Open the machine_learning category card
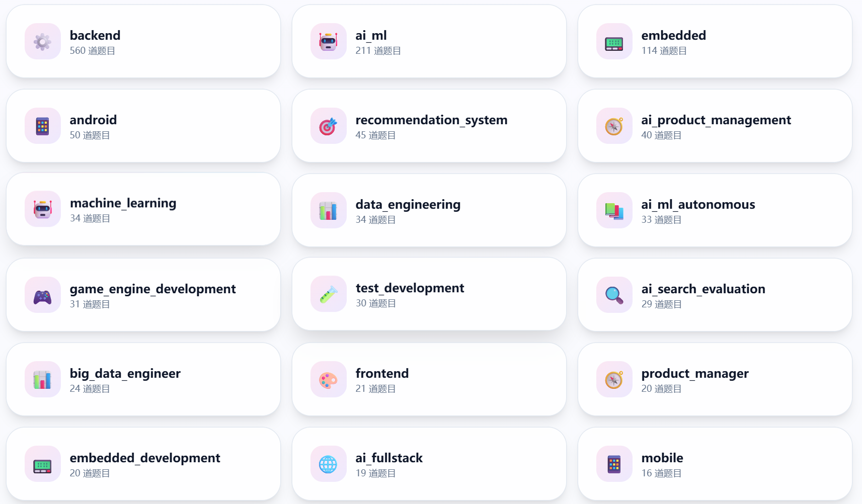Viewport: 862px width, 504px height. (143, 209)
